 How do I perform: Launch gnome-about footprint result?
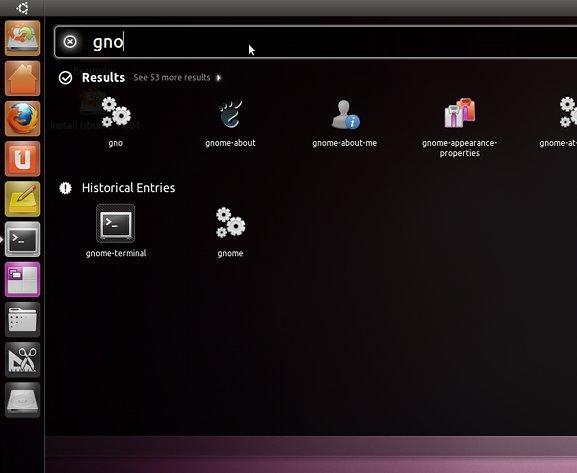pos(230,123)
